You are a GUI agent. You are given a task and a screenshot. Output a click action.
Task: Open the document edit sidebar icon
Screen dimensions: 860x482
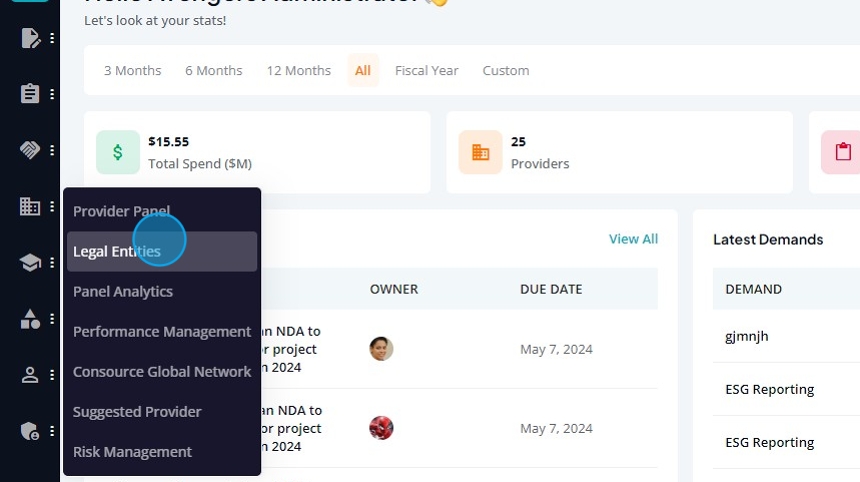(x=30, y=38)
